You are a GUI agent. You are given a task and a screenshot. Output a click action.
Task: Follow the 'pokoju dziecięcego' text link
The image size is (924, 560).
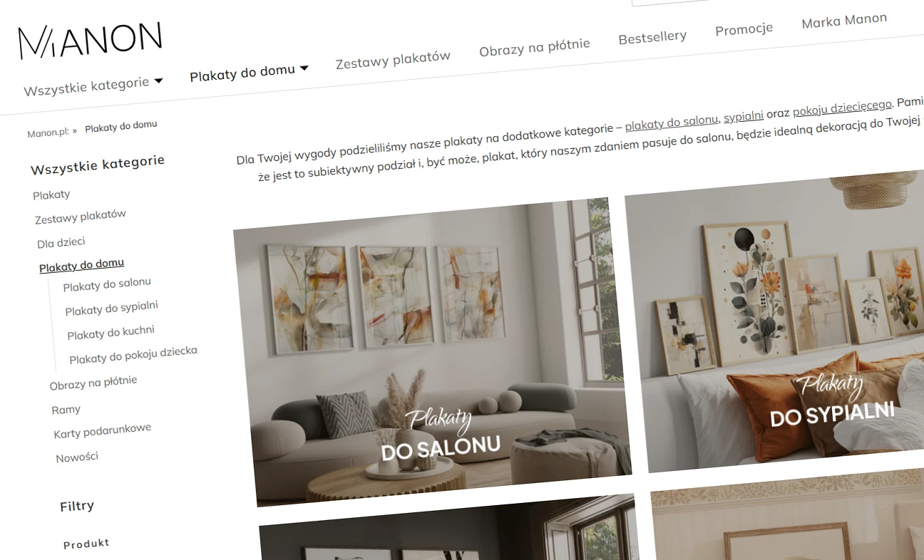point(842,108)
